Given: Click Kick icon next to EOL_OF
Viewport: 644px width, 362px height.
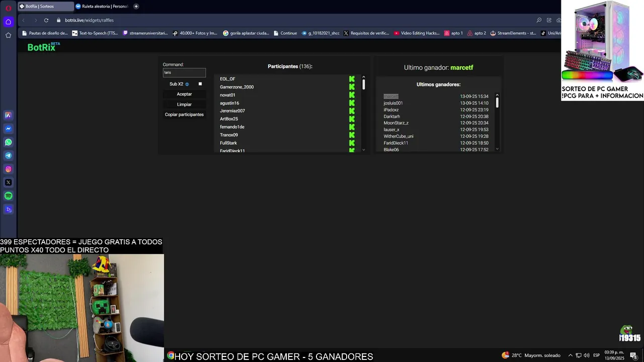Looking at the screenshot, I should tap(352, 79).
